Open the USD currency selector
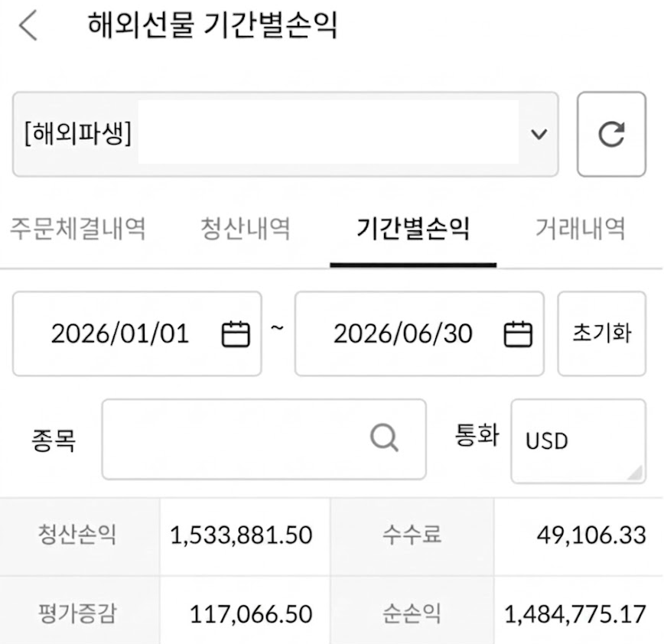 point(578,441)
